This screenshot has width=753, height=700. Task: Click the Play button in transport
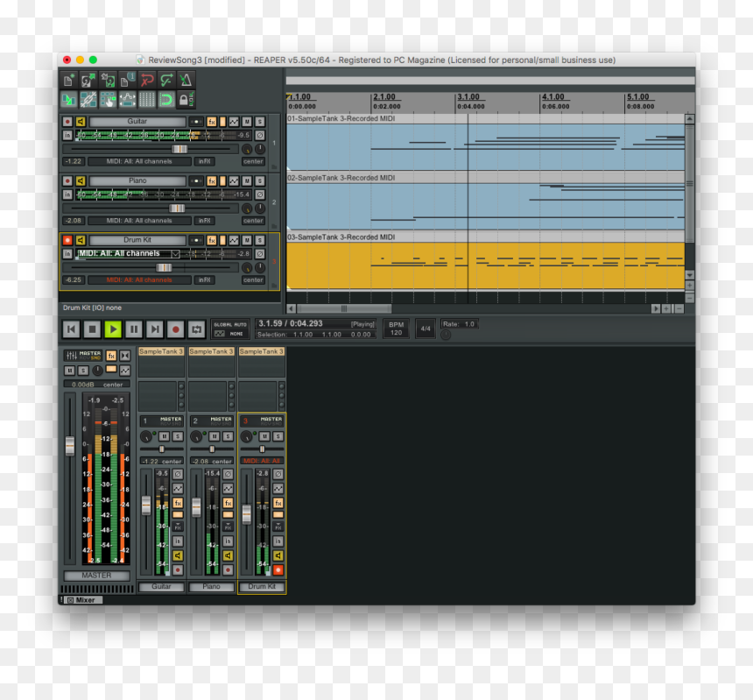(x=113, y=329)
